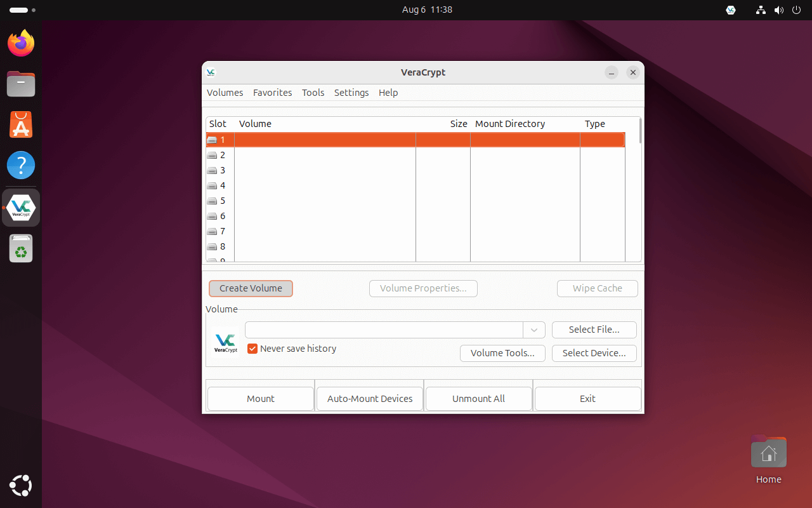
Task: Click the Type column header
Action: coord(603,124)
